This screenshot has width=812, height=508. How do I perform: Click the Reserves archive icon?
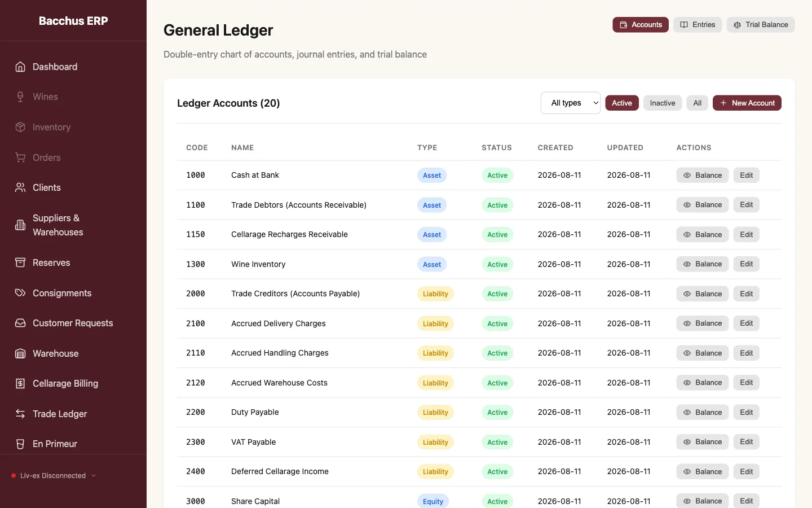click(x=20, y=262)
